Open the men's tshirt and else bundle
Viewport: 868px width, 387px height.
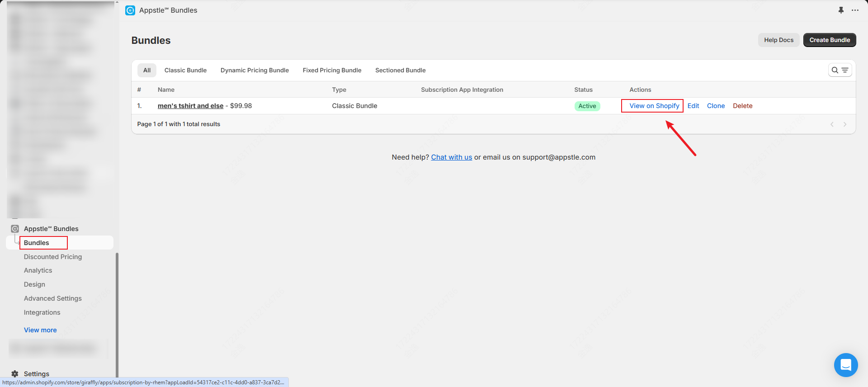(190, 106)
